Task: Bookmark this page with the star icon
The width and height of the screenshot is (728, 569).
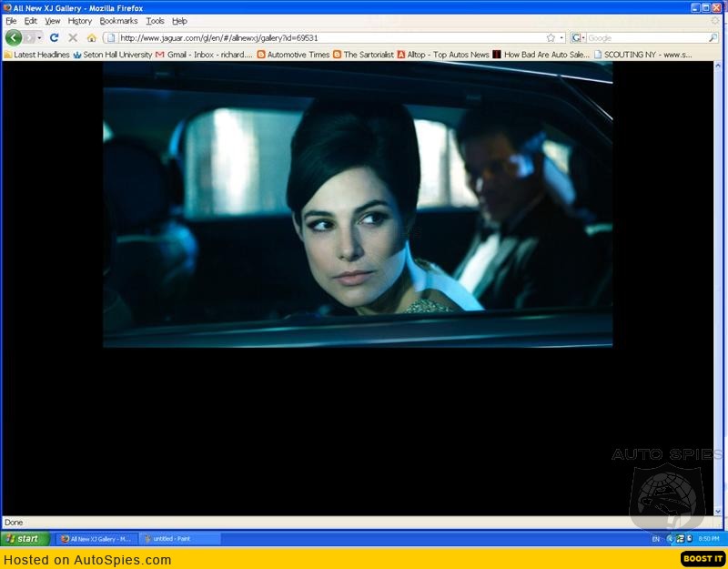Action: point(551,37)
